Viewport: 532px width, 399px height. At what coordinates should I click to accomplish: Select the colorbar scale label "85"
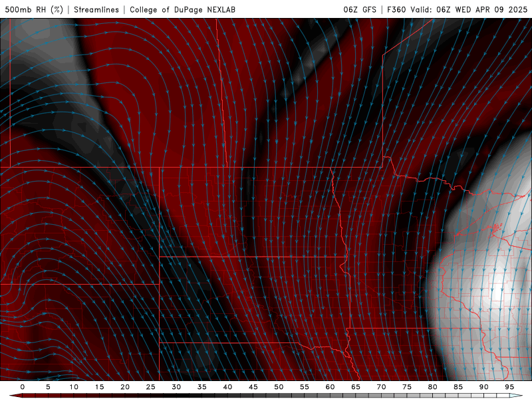point(458,387)
